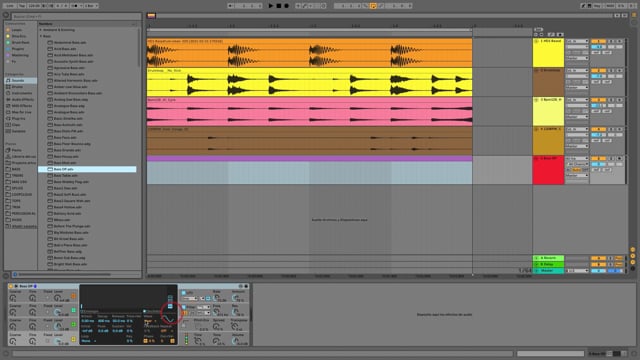Arm the transport Record button

(x=287, y=6)
